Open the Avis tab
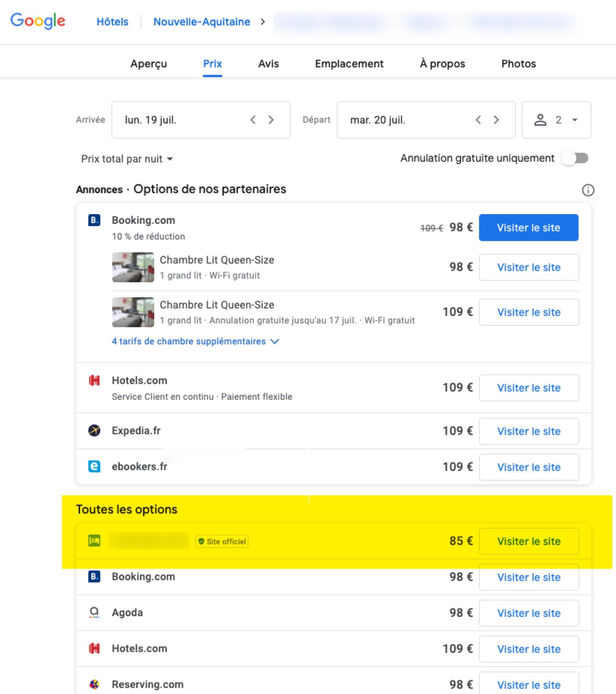 268,64
